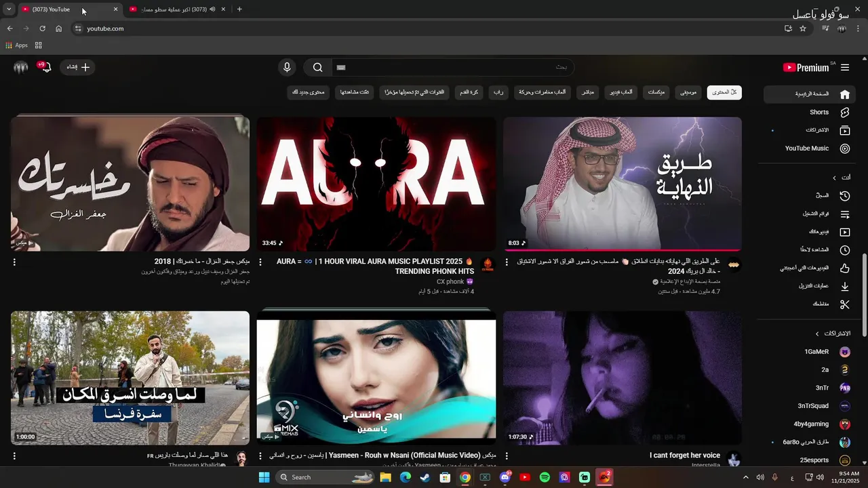Open 3nTrSquad subscription channel

(x=810, y=406)
